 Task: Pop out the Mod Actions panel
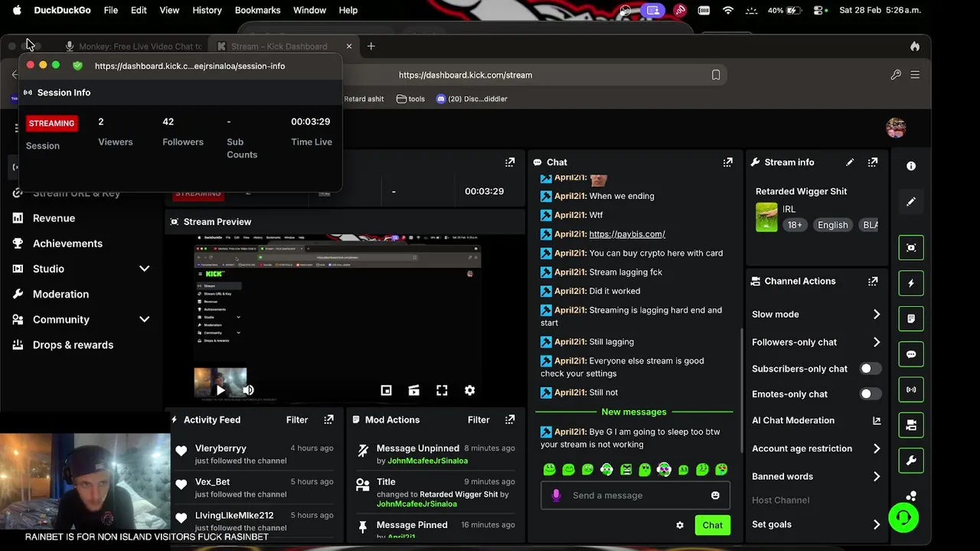click(x=510, y=419)
